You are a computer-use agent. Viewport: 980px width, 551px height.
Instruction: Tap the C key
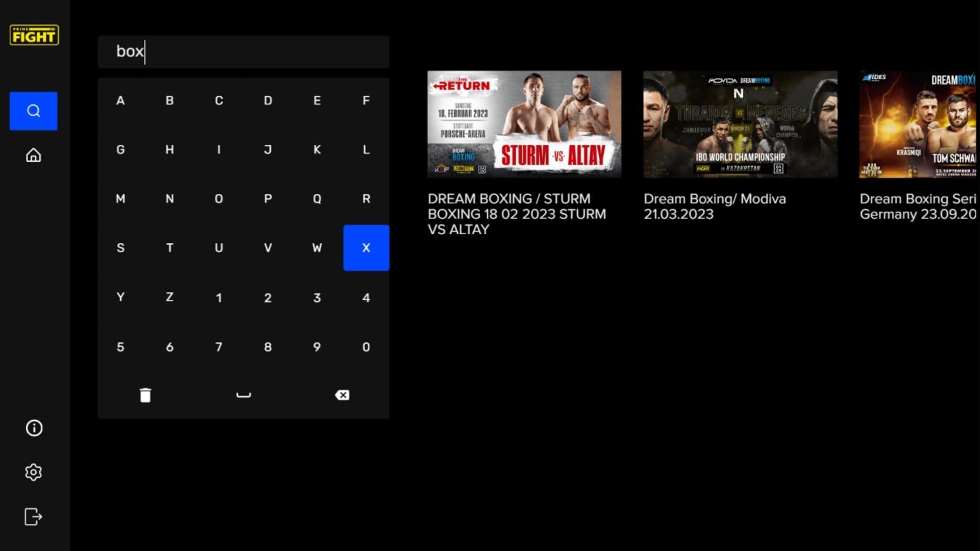pos(219,101)
